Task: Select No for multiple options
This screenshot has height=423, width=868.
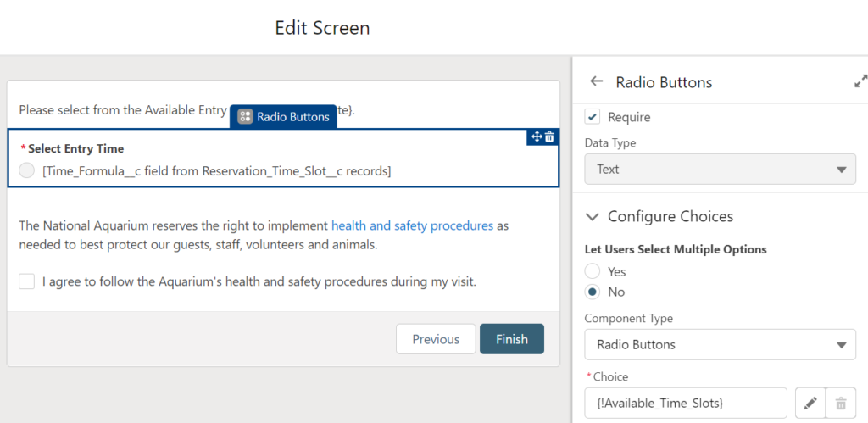Action: (593, 292)
